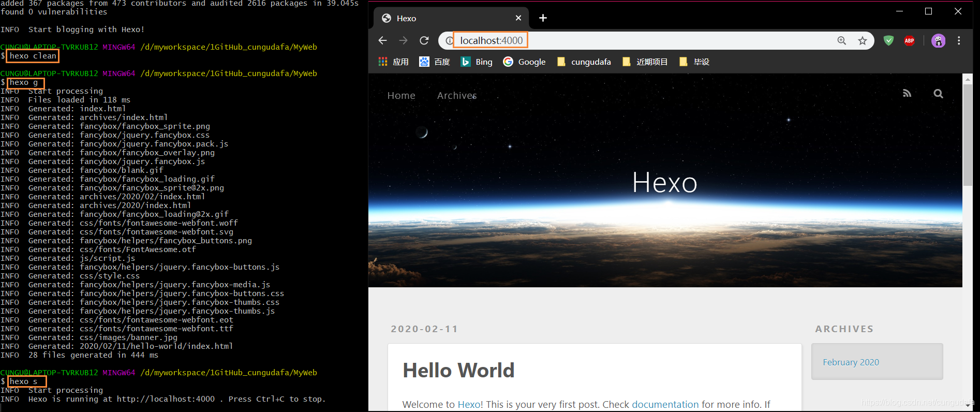Reload the localhost page
This screenshot has width=980, height=412.
tap(424, 40)
